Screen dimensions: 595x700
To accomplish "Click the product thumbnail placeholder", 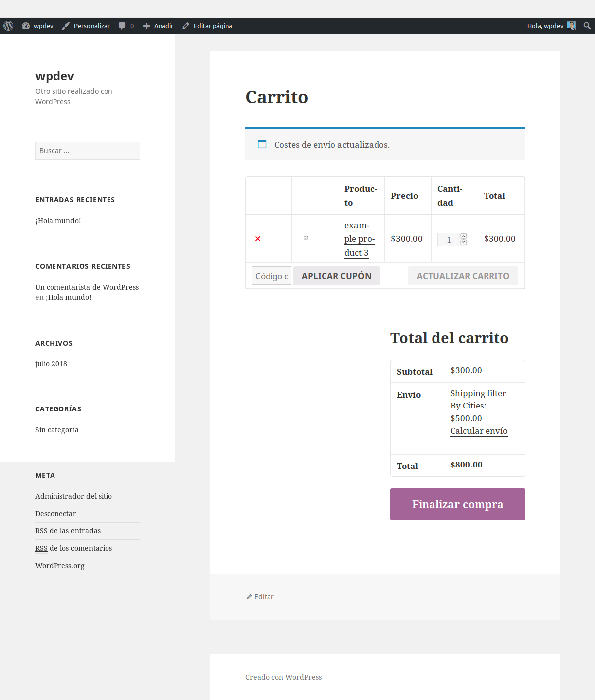I will (x=306, y=238).
